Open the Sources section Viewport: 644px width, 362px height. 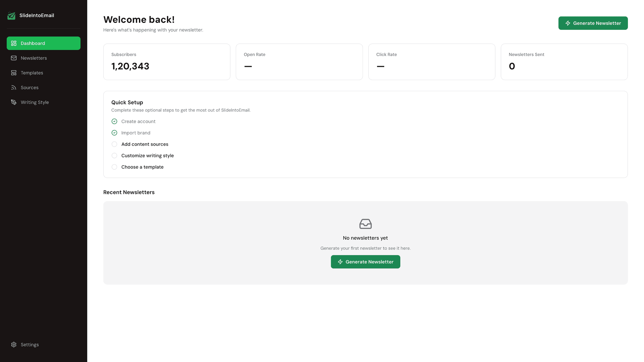click(x=30, y=87)
